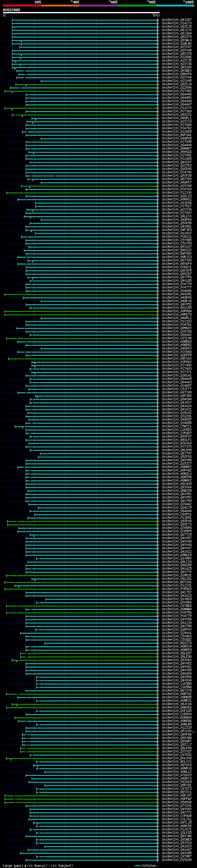Image resolution: width=197 pixels, height=868 pixels.
Task: Select the UniRef100_A2SY47 label
Action: click(177, 47)
